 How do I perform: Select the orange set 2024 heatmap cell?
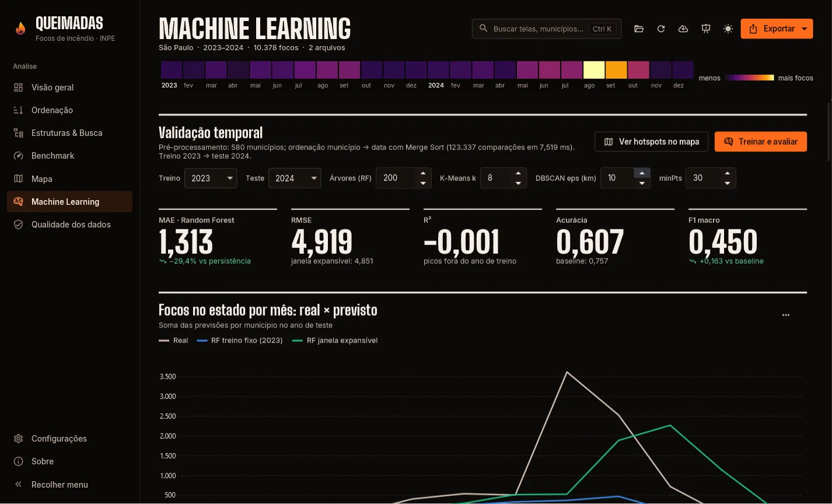[616, 70]
